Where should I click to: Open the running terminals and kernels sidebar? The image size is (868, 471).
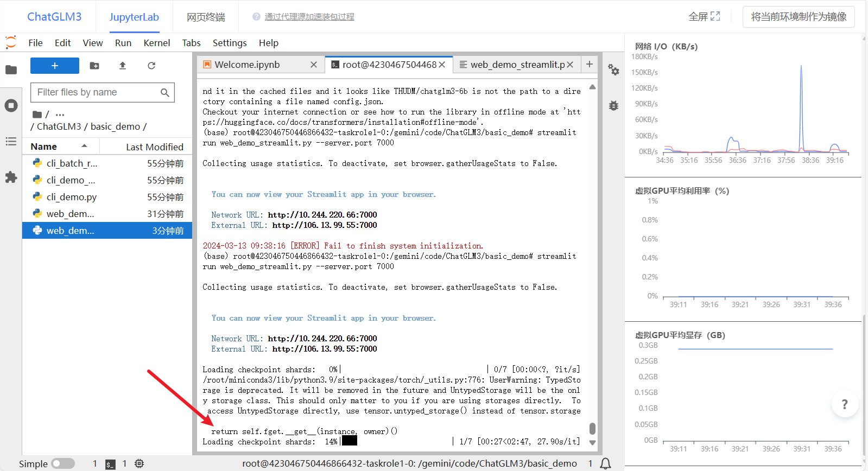point(11,105)
